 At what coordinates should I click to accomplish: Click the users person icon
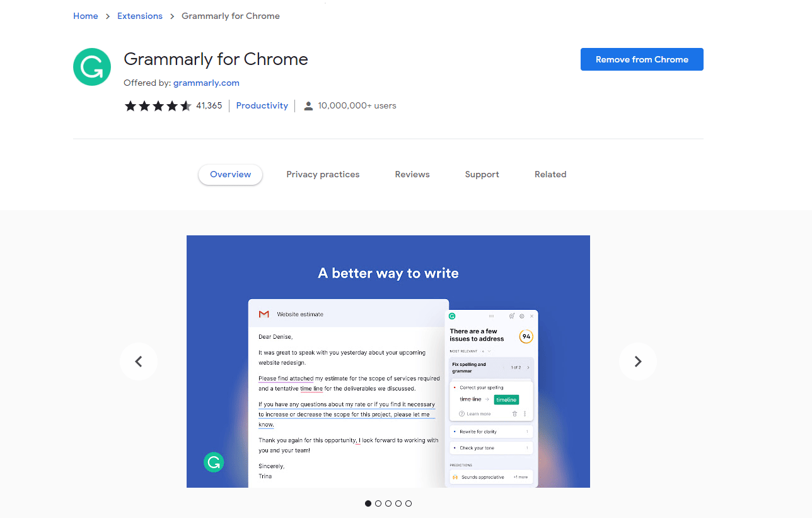tap(308, 106)
